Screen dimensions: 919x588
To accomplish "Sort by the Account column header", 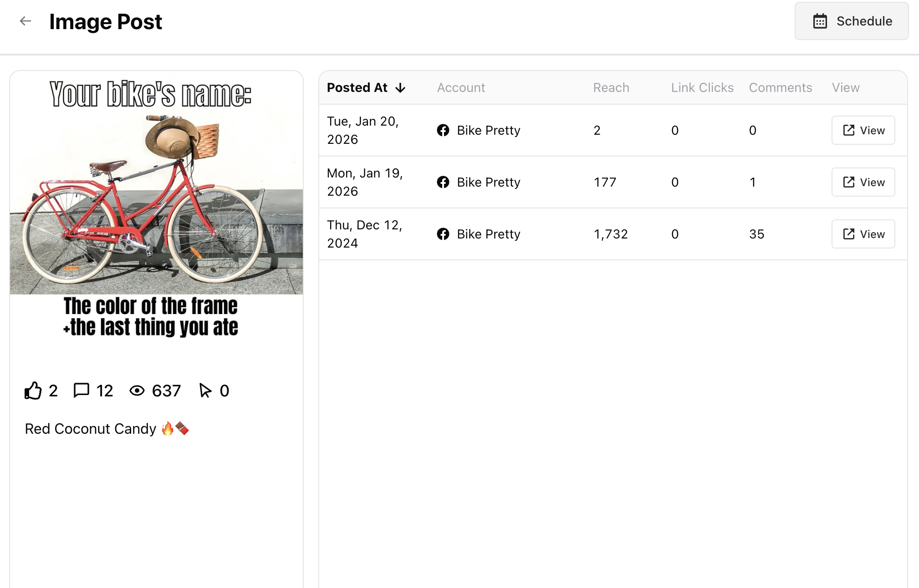I will click(461, 88).
